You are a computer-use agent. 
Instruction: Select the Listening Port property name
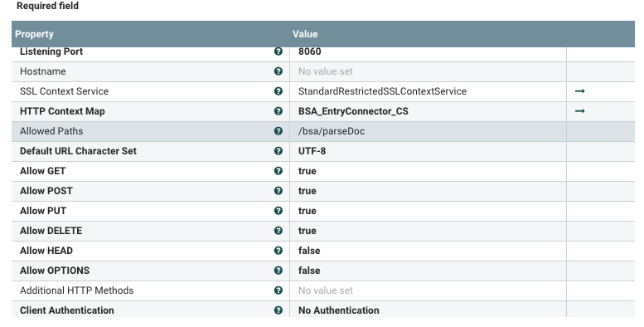51,51
